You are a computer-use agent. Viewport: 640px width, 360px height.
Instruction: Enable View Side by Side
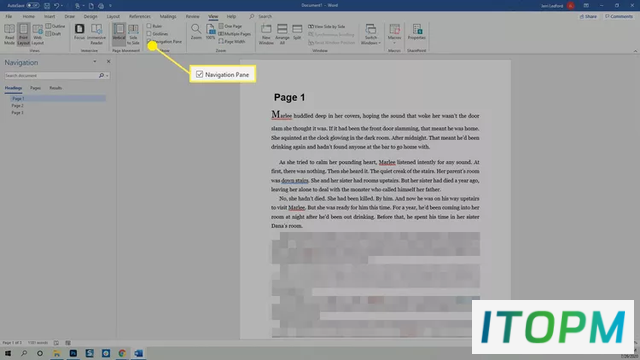(327, 27)
